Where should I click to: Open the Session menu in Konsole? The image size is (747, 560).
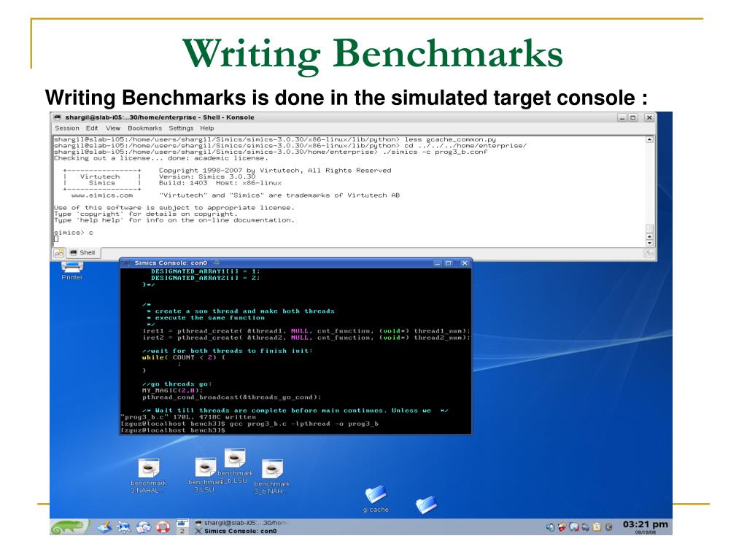pyautogui.click(x=66, y=128)
